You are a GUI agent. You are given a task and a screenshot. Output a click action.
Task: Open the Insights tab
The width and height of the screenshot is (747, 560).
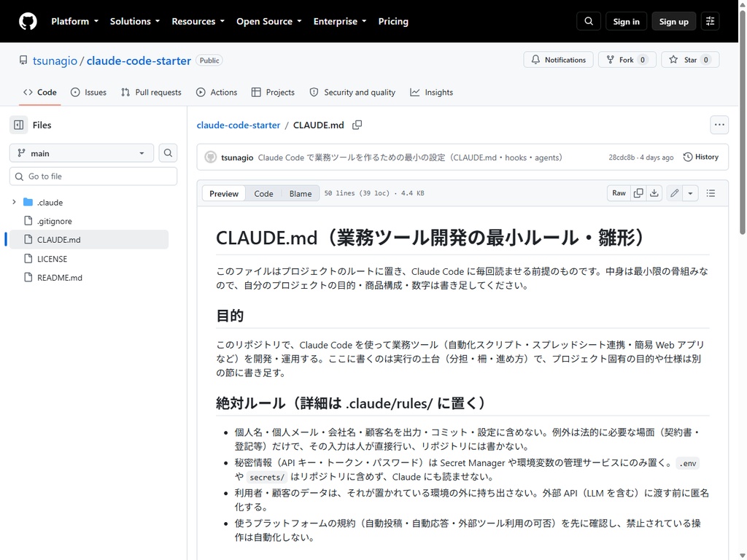[x=432, y=92]
